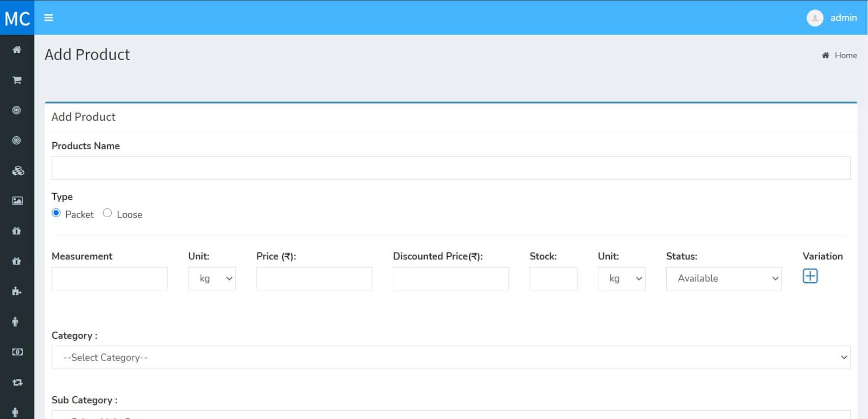
Task: Toggle the sidebar with hamburger menu
Action: click(49, 18)
